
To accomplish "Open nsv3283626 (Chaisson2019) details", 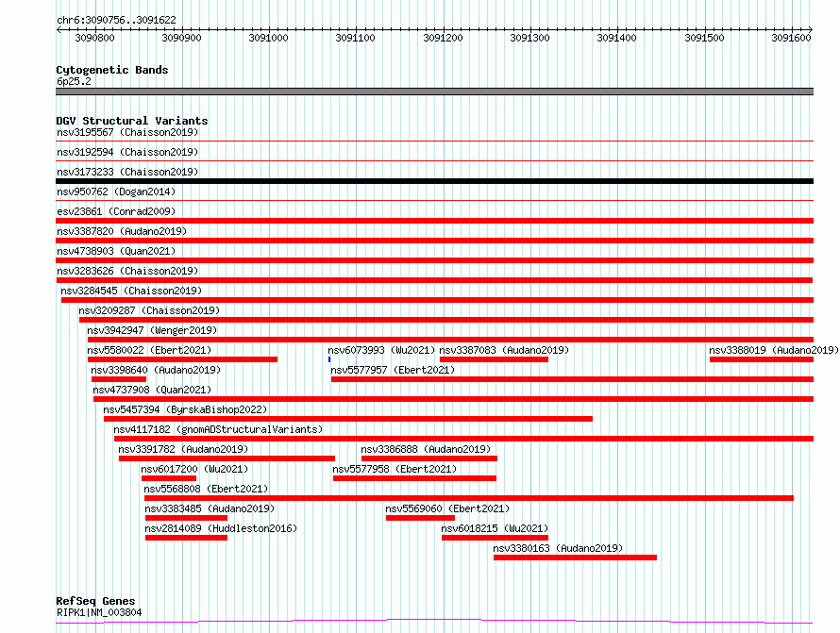I will (127, 271).
